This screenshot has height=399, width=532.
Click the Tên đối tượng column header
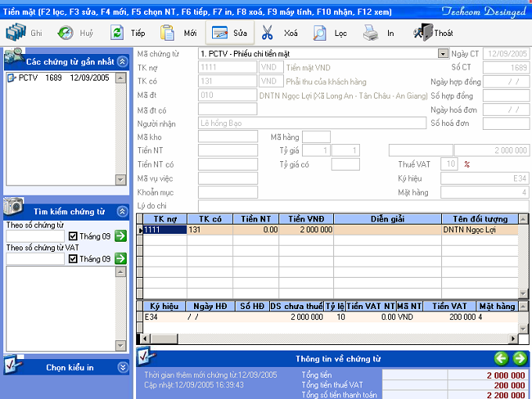point(480,219)
